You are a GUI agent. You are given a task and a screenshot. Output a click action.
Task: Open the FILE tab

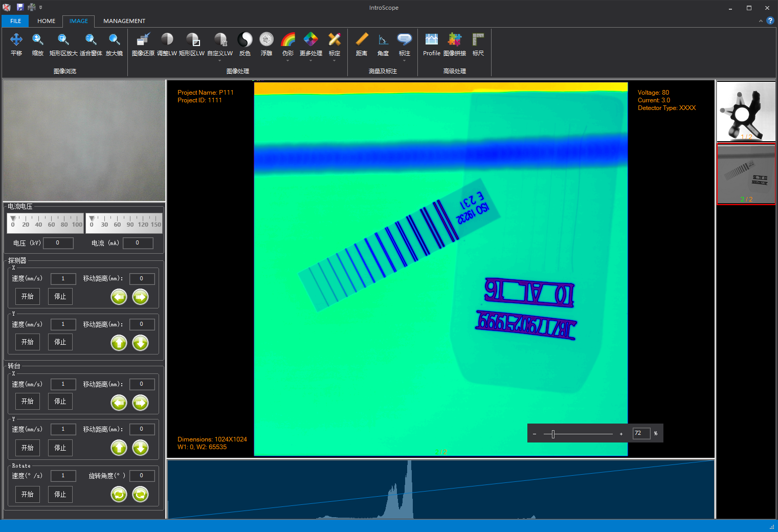[16, 21]
